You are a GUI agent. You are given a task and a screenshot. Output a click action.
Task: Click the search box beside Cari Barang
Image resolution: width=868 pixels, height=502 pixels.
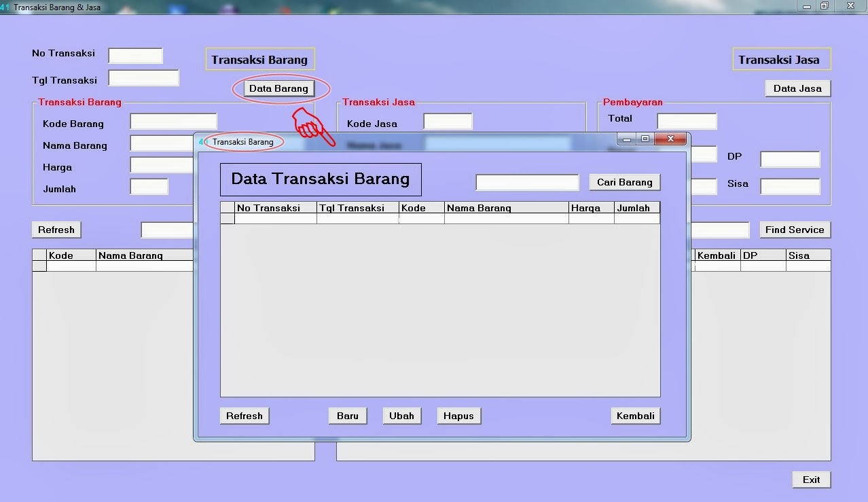coord(526,182)
